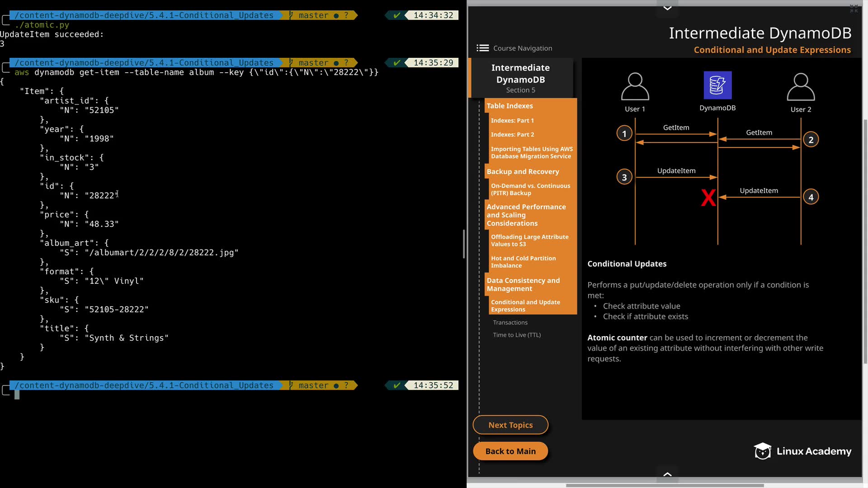This screenshot has width=868, height=488.
Task: Click the horizontal scrollbar at bottom
Action: [665, 485]
